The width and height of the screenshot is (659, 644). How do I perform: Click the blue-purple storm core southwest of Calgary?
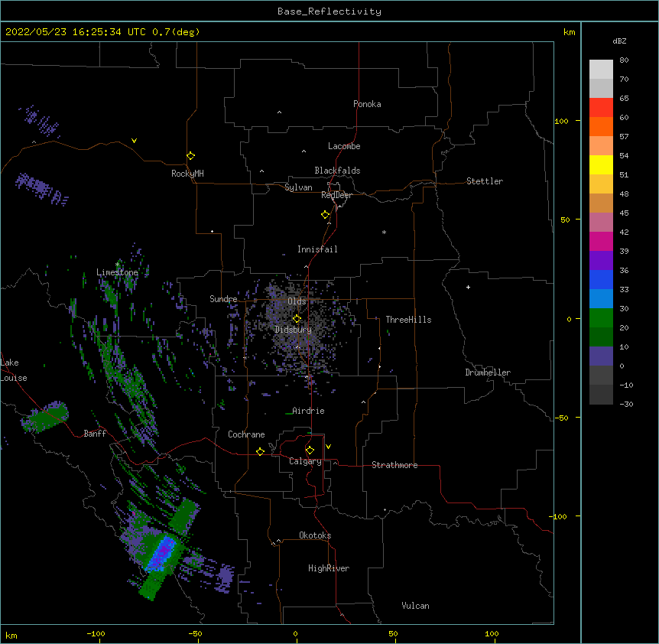tap(162, 553)
